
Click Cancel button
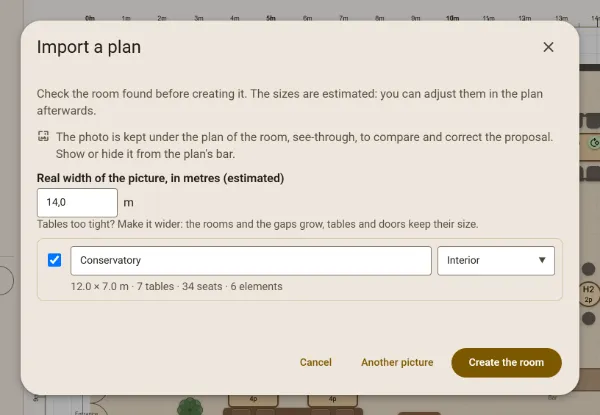click(316, 362)
